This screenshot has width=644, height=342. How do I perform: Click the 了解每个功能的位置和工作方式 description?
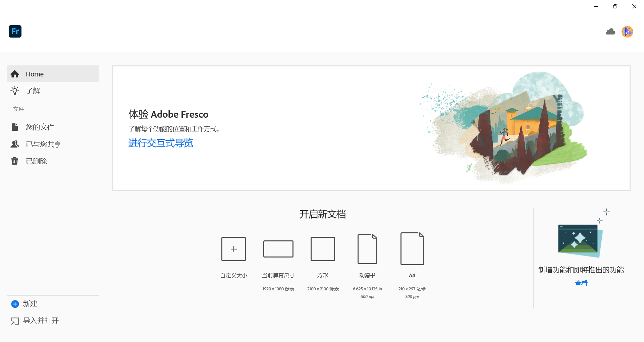pos(174,129)
